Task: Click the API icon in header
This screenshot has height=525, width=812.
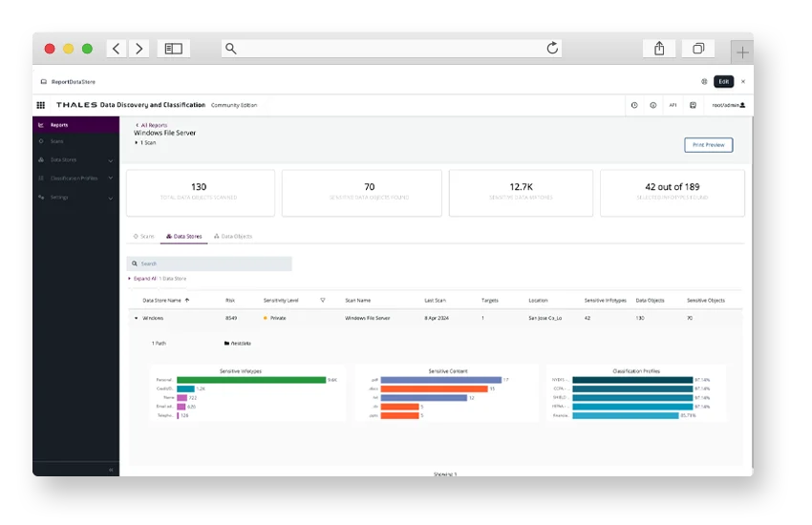Action: coord(673,105)
